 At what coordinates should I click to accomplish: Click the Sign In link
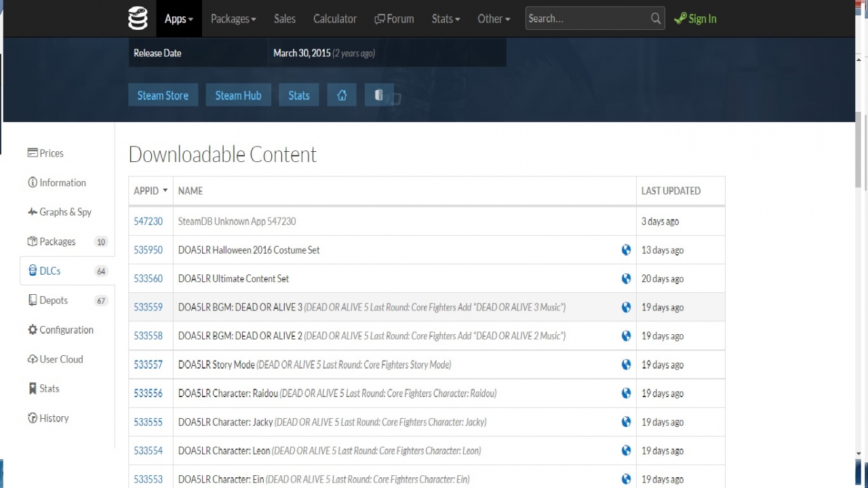[x=696, y=19]
